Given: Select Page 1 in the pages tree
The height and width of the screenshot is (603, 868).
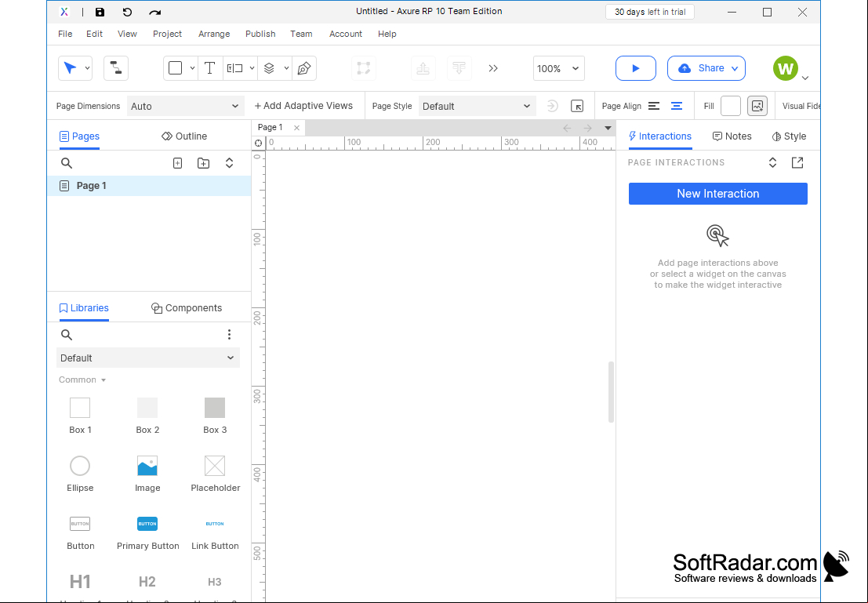Looking at the screenshot, I should pos(149,186).
